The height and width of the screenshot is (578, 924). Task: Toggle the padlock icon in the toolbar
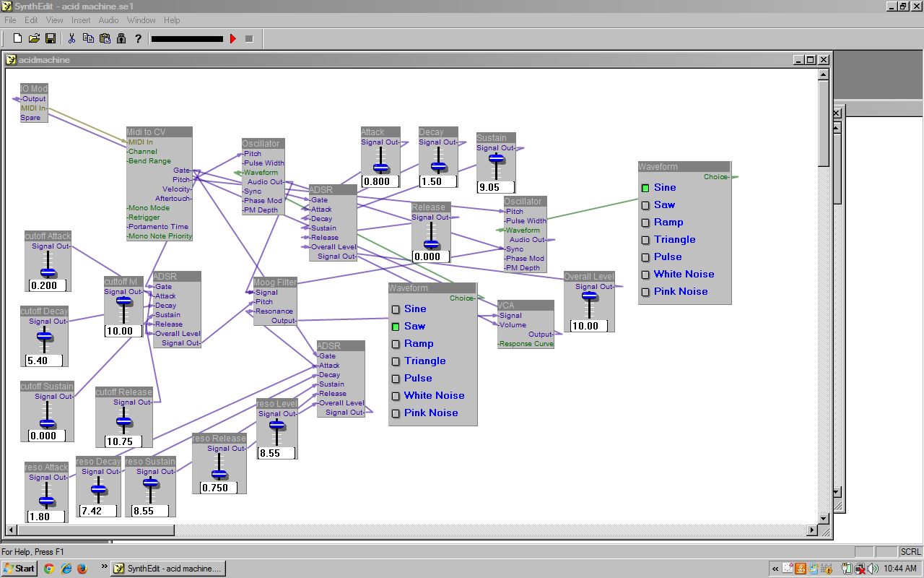coord(121,38)
